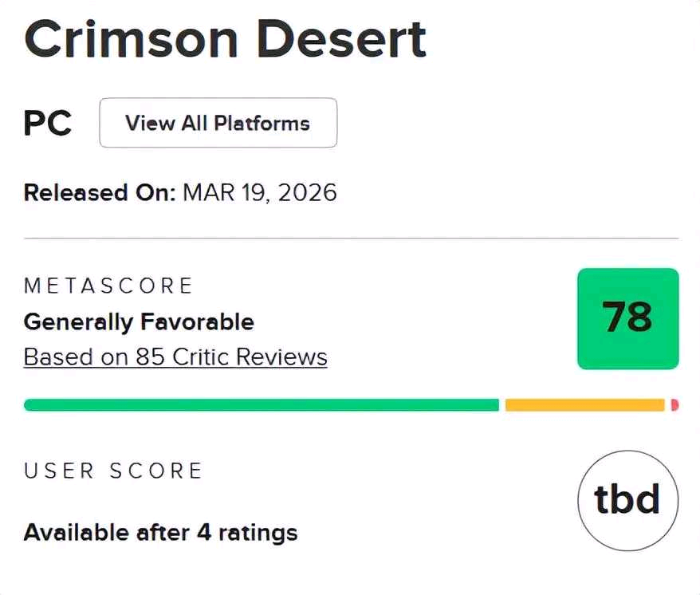Click the tbd user score circle
Image resolution: width=700 pixels, height=595 pixels.
tap(627, 501)
